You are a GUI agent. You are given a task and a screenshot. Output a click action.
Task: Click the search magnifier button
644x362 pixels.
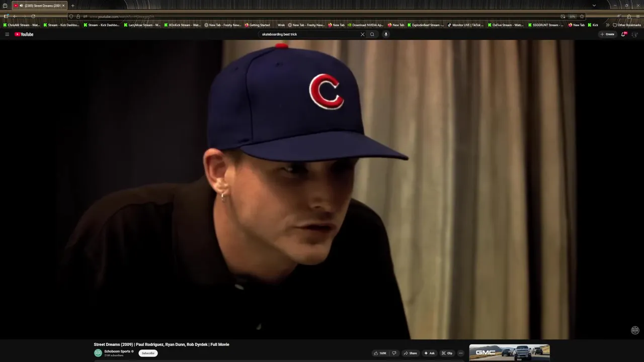[372, 34]
